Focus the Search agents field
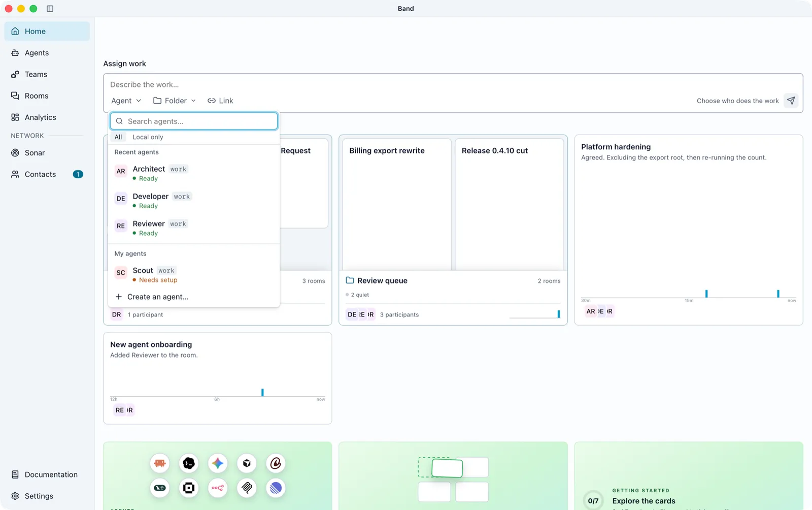 point(194,121)
